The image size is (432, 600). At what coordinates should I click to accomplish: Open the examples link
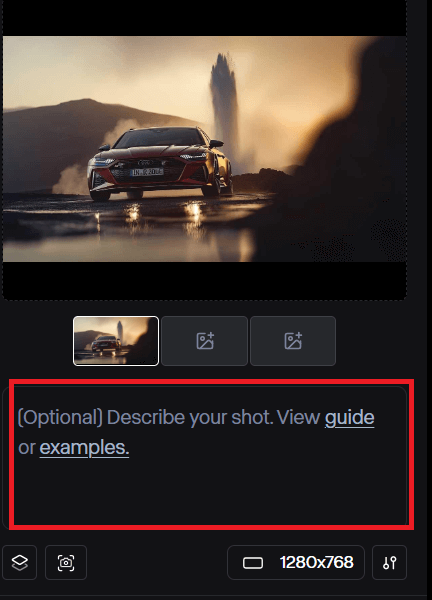click(x=84, y=447)
